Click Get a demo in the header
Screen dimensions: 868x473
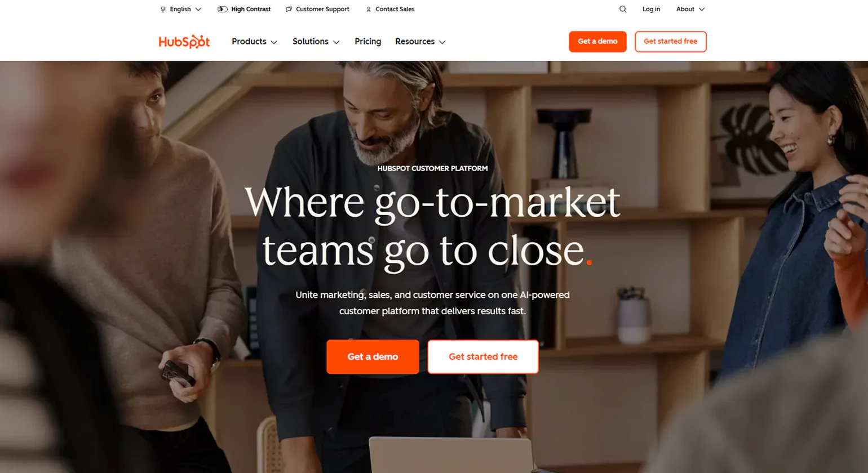tap(597, 42)
